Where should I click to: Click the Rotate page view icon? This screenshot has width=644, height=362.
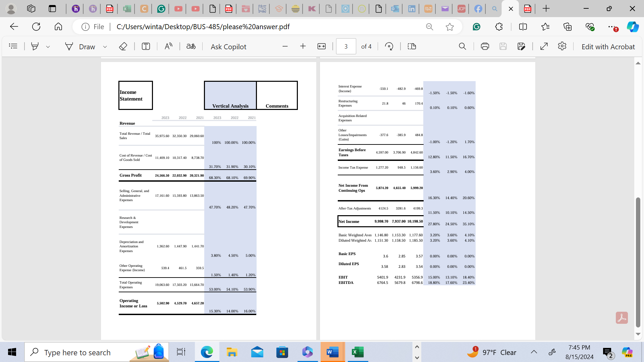click(x=388, y=46)
